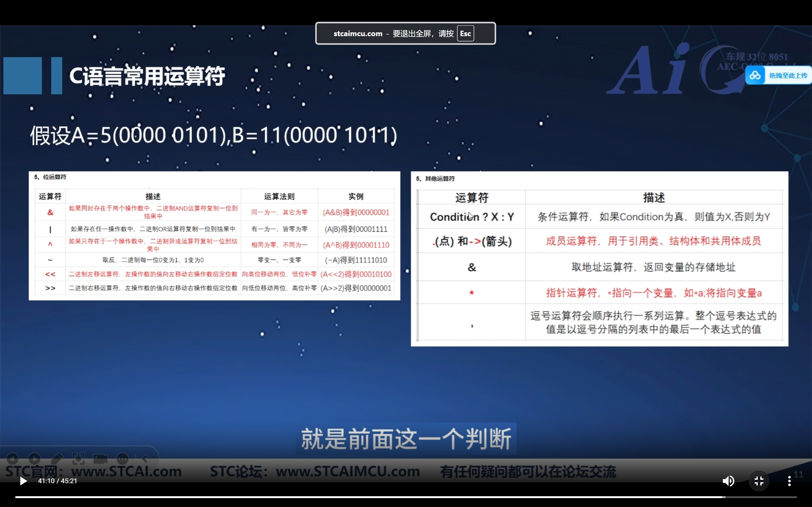Click description 成员运算符，用于引用类、结构体
This screenshot has height=507, width=812.
[x=653, y=241]
